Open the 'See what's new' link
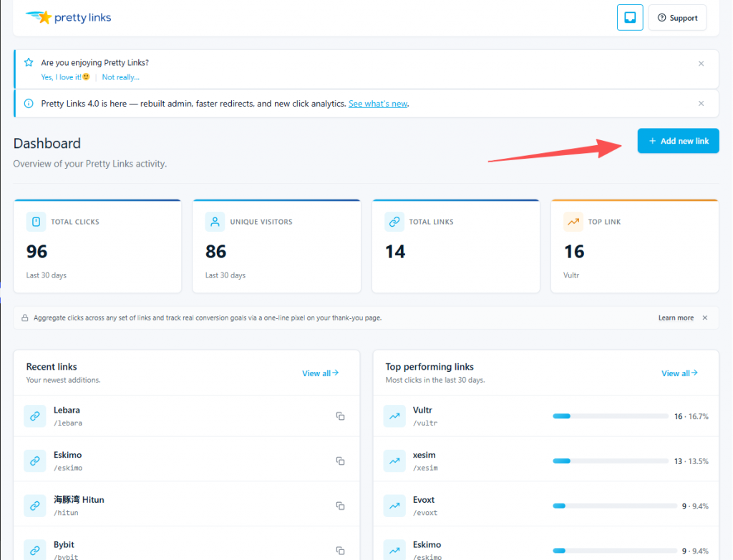This screenshot has width=733, height=560. tap(378, 104)
